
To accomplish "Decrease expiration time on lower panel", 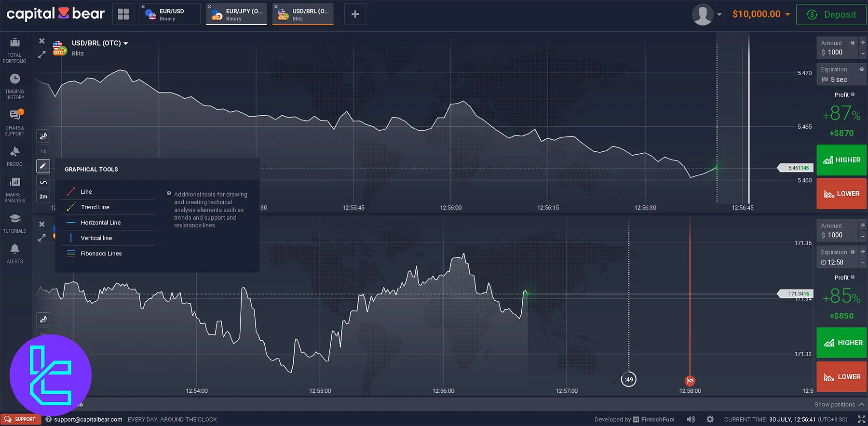I will pos(863,263).
